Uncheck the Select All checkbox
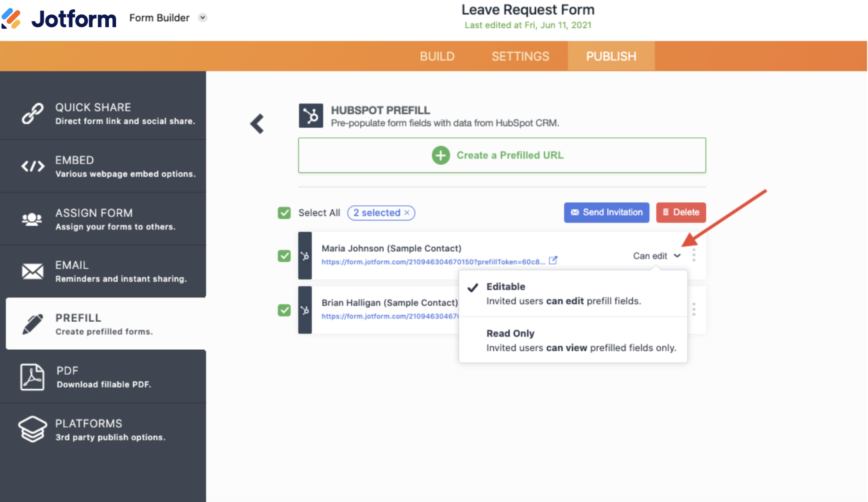Image resolution: width=868 pixels, height=502 pixels. coord(284,213)
